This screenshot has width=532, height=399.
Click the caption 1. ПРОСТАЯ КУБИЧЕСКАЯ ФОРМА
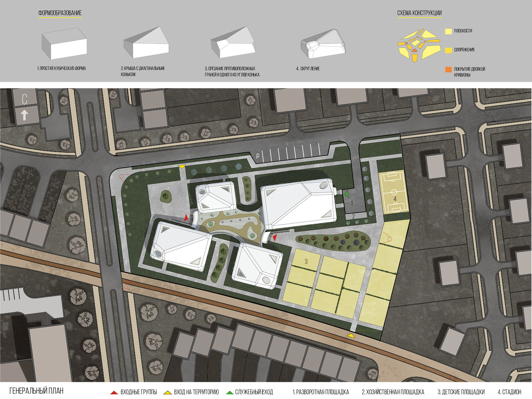(61, 68)
